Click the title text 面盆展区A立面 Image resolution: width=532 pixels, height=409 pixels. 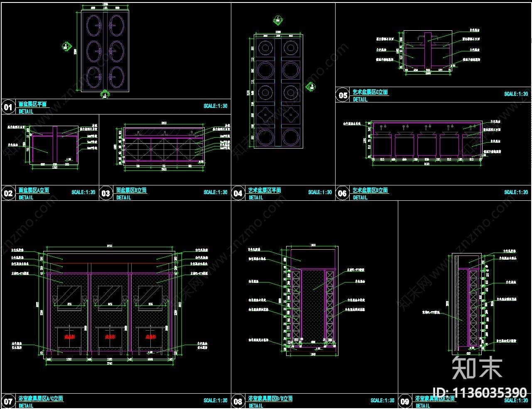tap(34, 190)
